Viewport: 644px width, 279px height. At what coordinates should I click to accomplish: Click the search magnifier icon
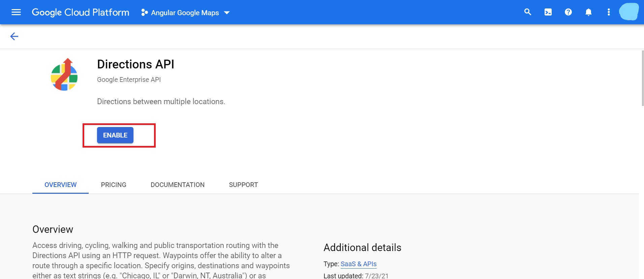click(x=528, y=12)
